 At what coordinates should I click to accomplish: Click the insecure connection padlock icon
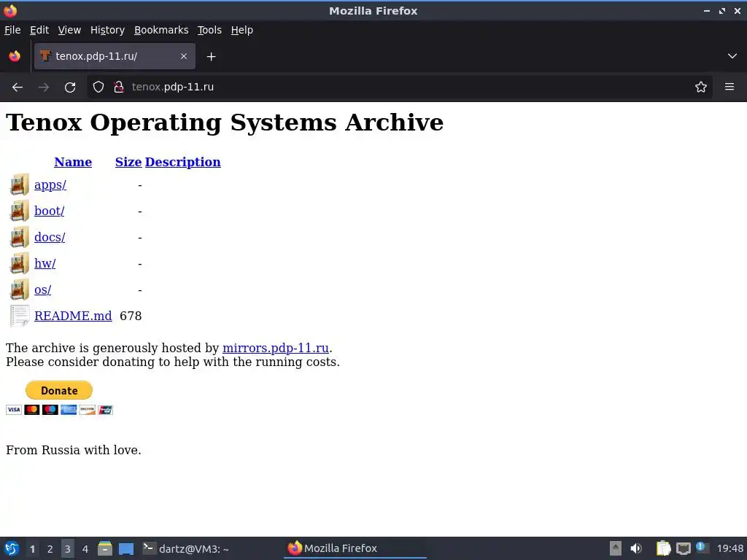(x=119, y=87)
